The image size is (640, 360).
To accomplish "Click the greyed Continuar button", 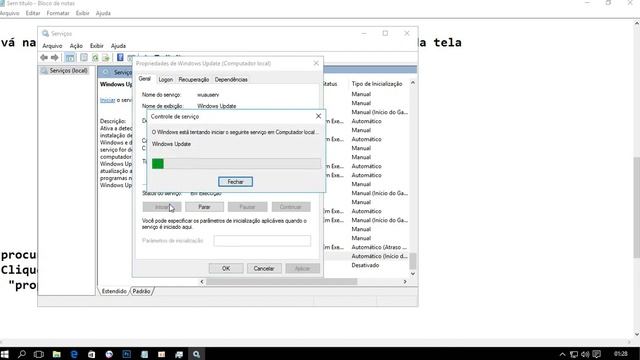I will tap(291, 207).
